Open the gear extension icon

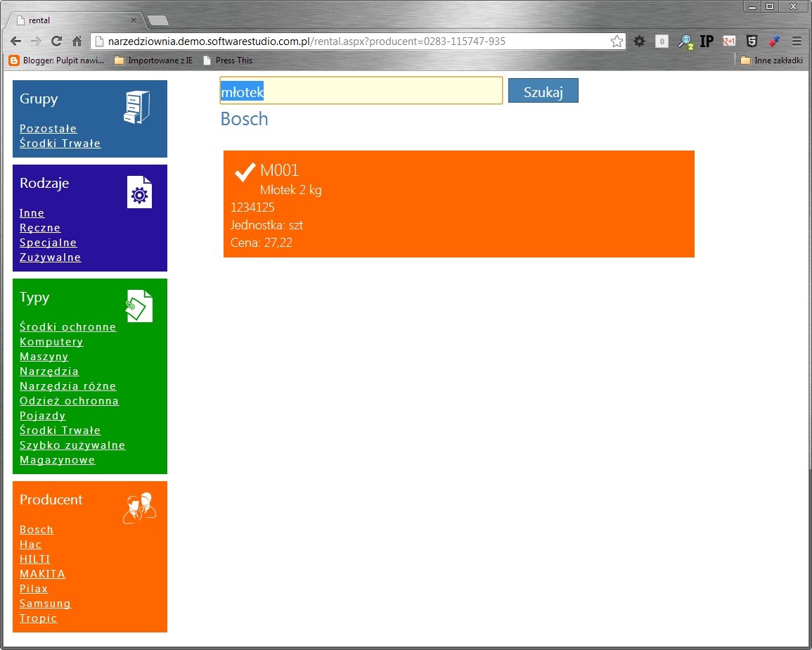640,42
